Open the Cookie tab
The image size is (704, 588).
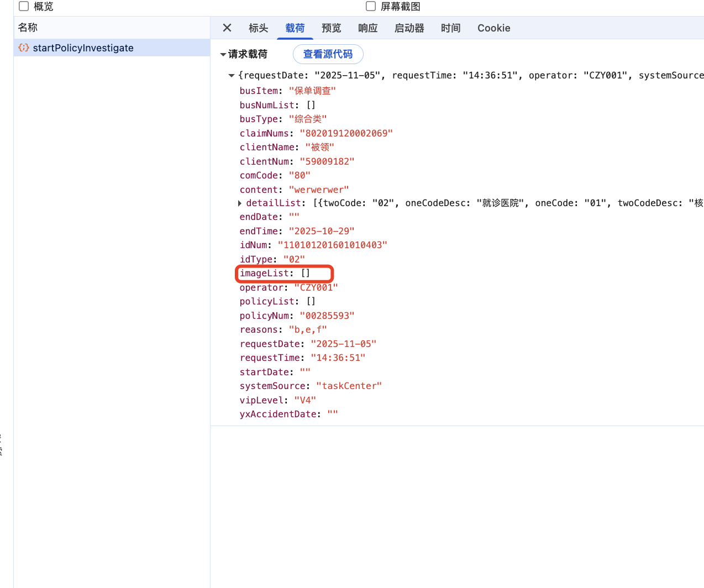pyautogui.click(x=494, y=28)
